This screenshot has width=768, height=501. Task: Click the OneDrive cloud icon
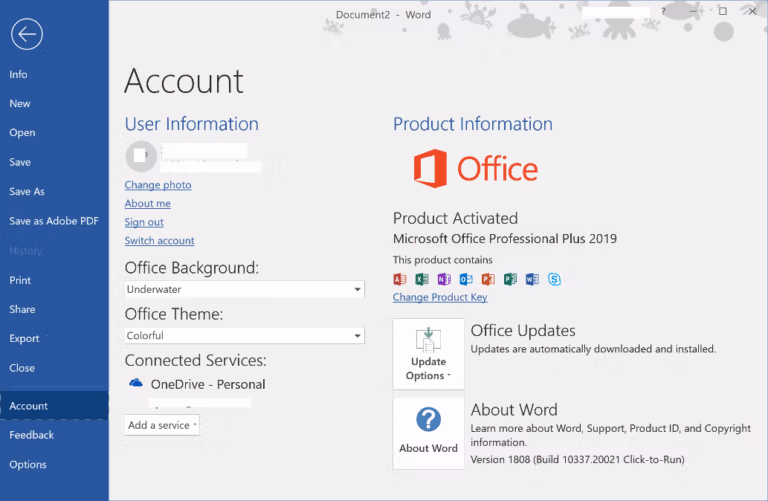tap(136, 383)
